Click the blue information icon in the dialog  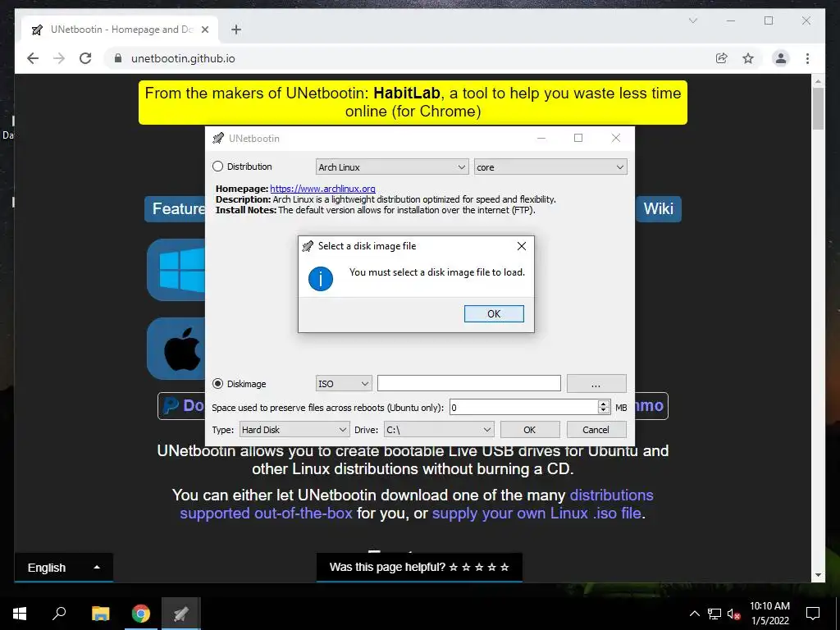click(x=321, y=279)
